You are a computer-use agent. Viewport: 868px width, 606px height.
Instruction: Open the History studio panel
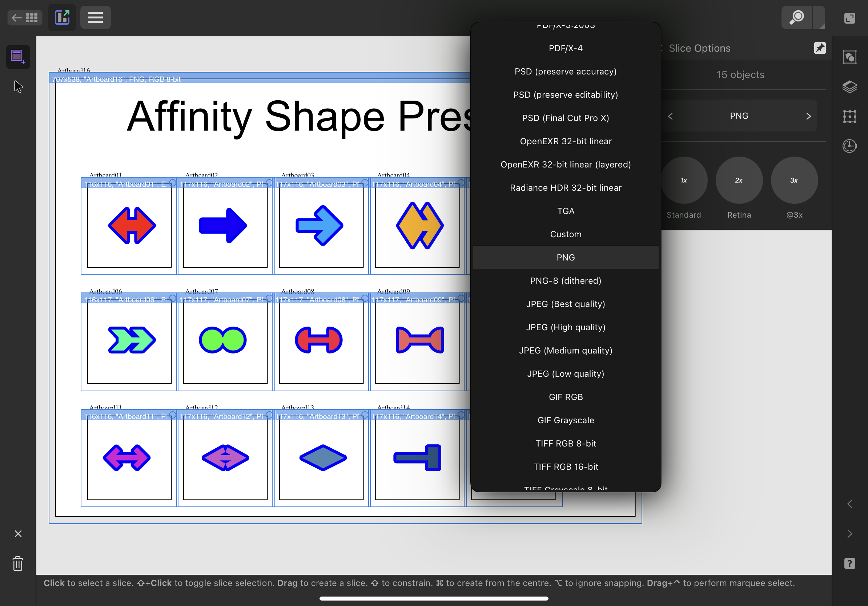pyautogui.click(x=849, y=146)
